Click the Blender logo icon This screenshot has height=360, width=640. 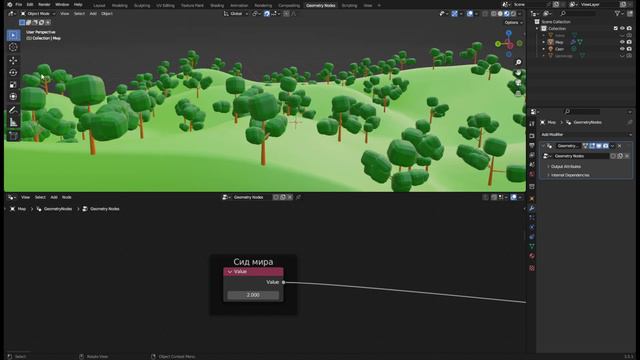[x=10, y=4]
